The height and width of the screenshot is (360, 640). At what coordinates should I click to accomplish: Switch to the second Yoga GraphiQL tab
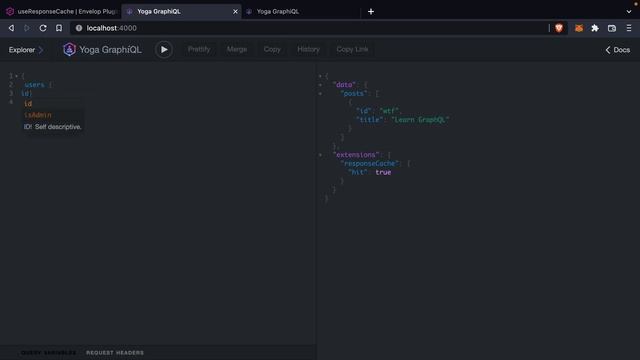pyautogui.click(x=301, y=11)
